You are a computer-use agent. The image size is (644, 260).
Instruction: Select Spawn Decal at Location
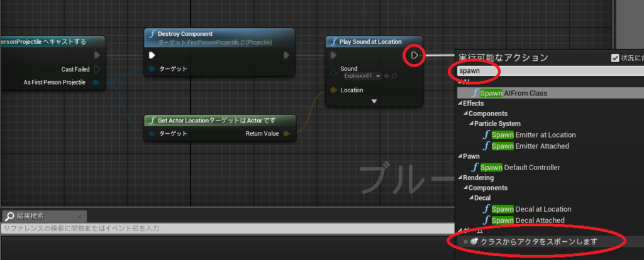coord(531,209)
